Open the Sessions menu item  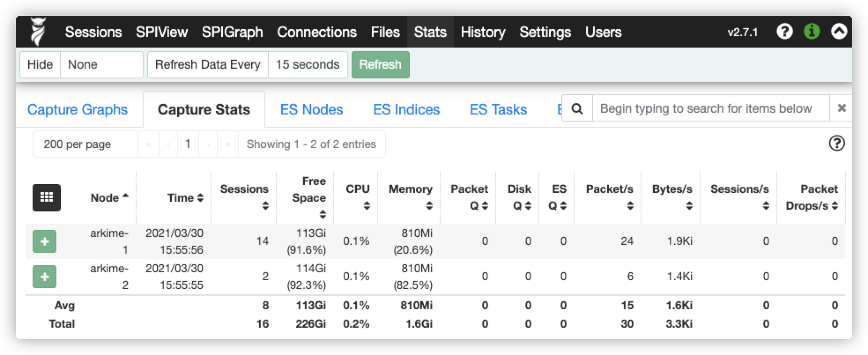click(x=93, y=32)
